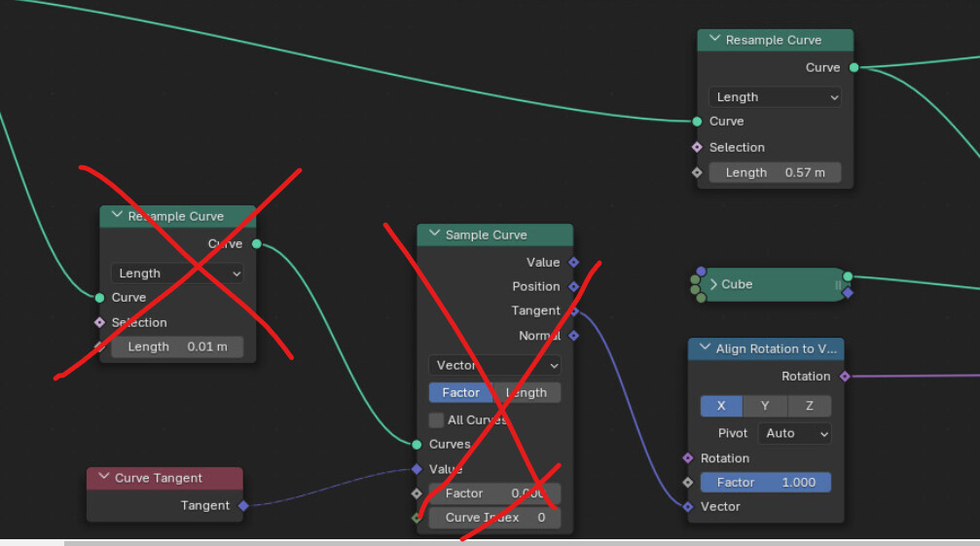
Task: Click Curve output socket of the 0.01 m Resample Curve node
Action: pyautogui.click(x=256, y=243)
